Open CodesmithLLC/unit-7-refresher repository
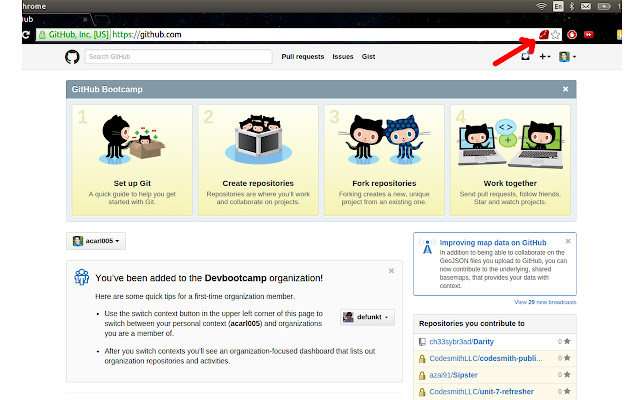 pyautogui.click(x=481, y=391)
